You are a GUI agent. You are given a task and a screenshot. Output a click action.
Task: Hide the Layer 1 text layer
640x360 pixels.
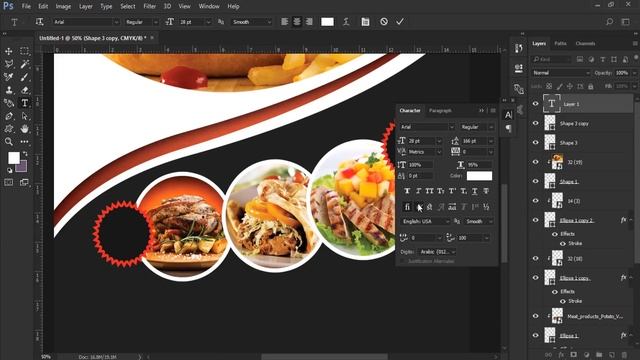[x=536, y=104]
